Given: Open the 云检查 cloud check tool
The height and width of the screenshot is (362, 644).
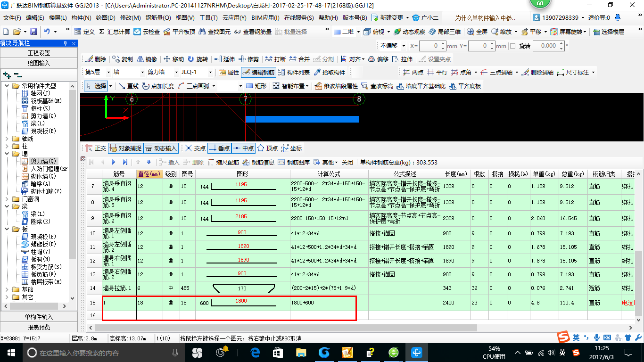Looking at the screenshot, I should tap(147, 32).
